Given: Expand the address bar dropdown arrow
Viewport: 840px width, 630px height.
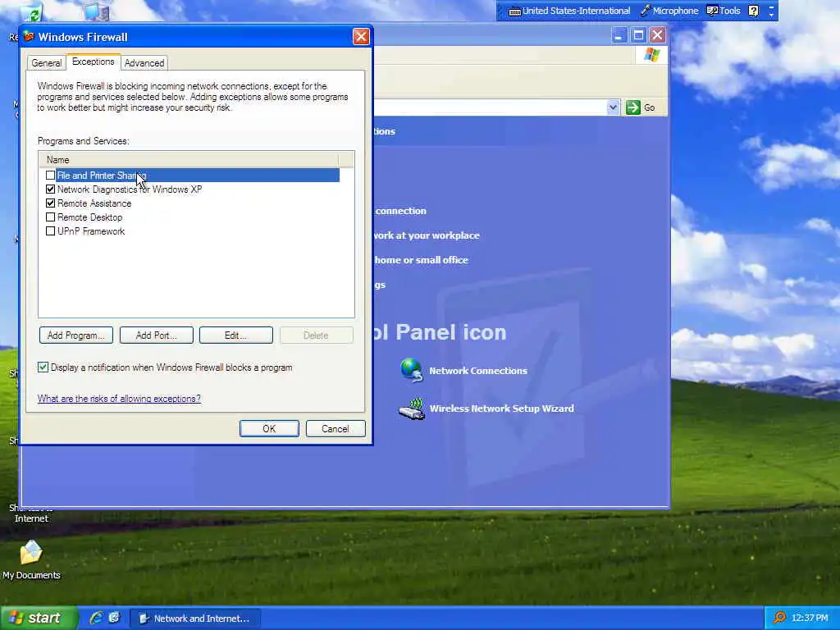Looking at the screenshot, I should point(613,107).
